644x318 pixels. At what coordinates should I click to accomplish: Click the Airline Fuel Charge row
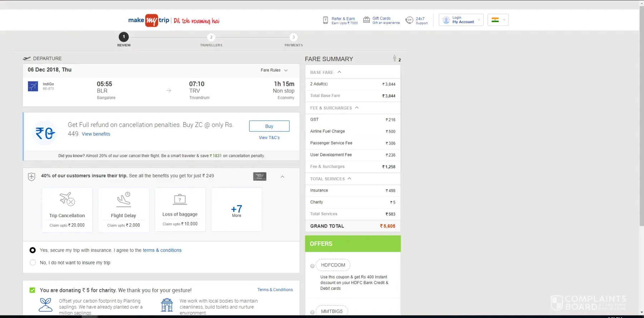pos(353,131)
